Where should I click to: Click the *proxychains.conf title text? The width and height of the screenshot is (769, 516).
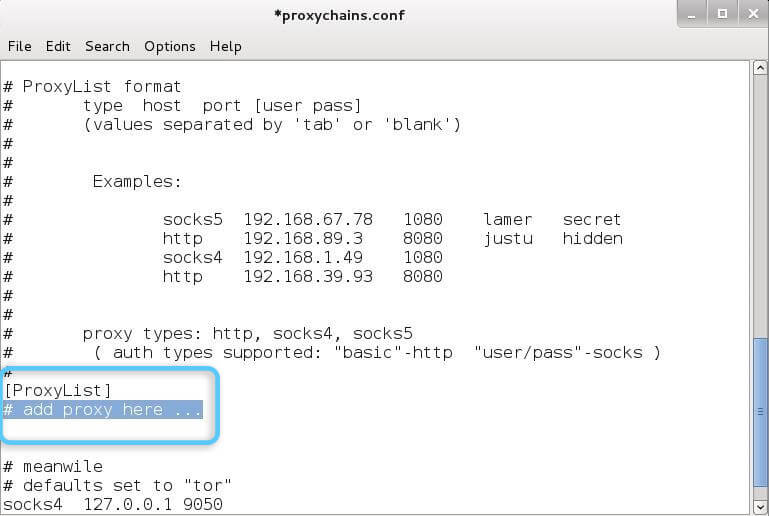click(339, 15)
